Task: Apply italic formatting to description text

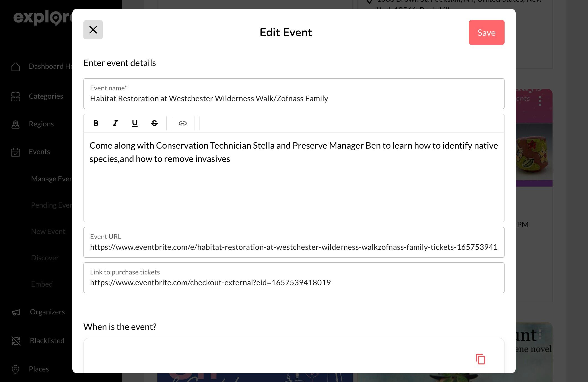Action: [115, 123]
